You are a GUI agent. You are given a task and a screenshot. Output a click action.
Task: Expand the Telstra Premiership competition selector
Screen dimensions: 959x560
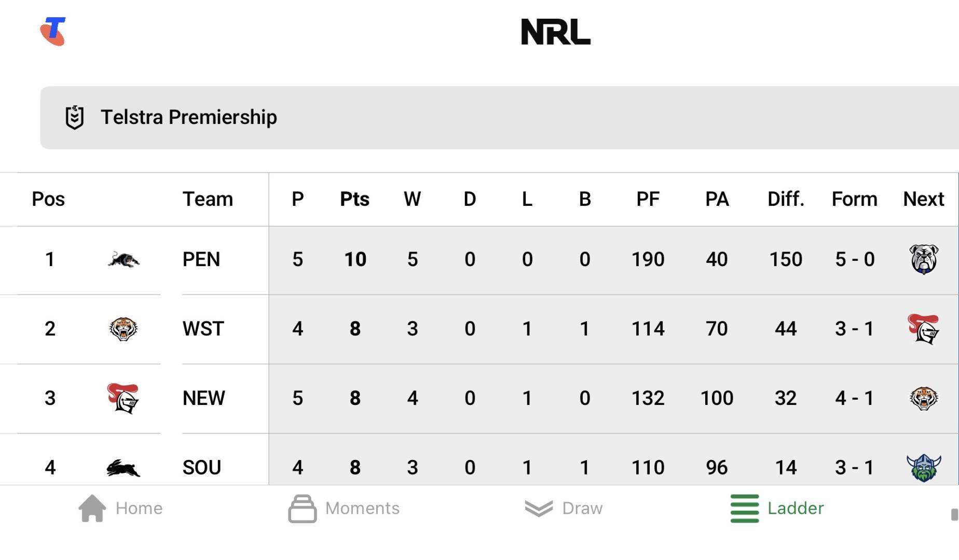498,118
